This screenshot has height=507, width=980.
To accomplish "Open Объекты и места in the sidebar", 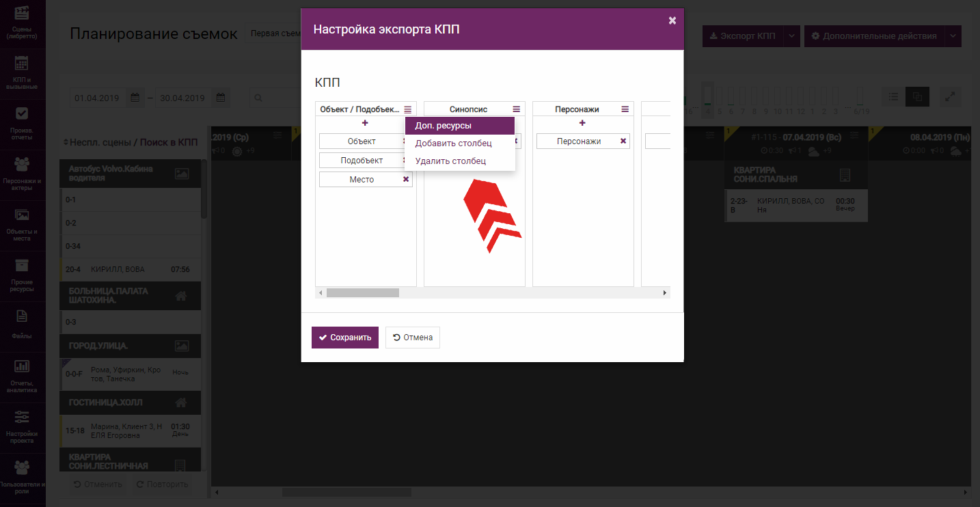I will point(22,224).
